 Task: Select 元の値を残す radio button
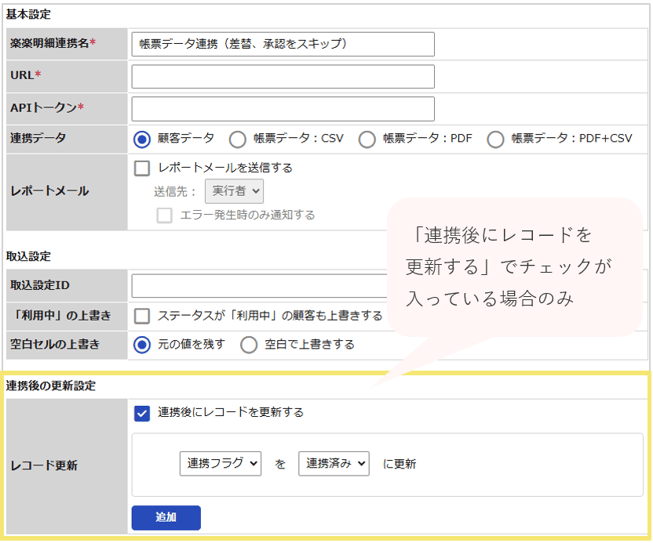click(x=142, y=345)
